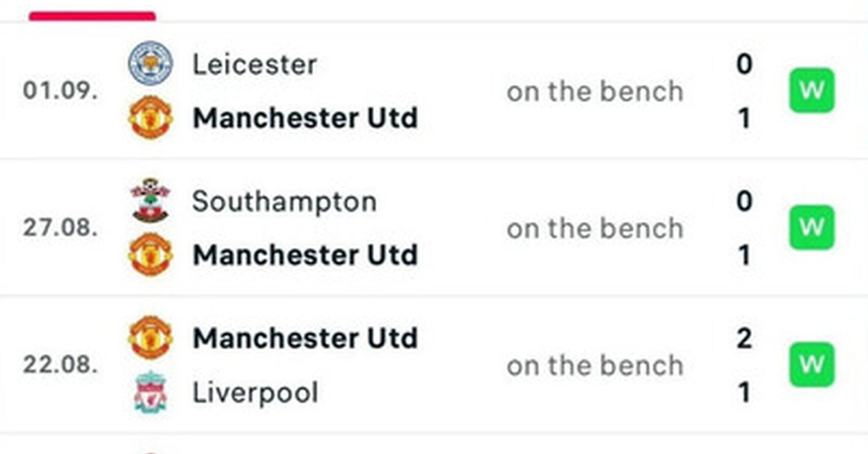
Task: Open the Leicester team name link
Action: pos(254,65)
